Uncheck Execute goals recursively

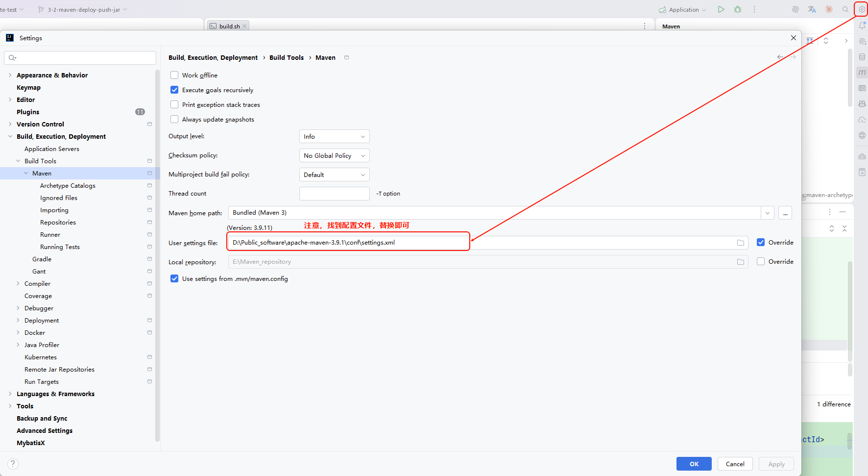pyautogui.click(x=174, y=90)
